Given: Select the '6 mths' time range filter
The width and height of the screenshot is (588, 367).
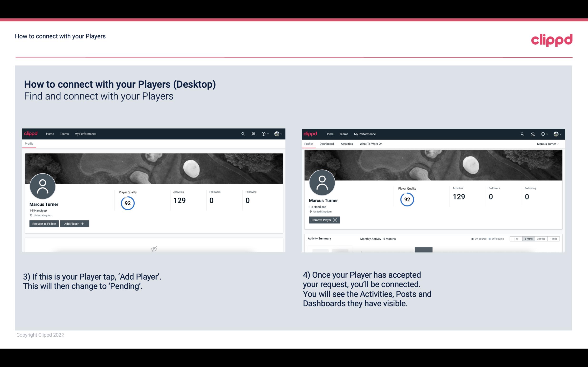Looking at the screenshot, I should pos(528,238).
